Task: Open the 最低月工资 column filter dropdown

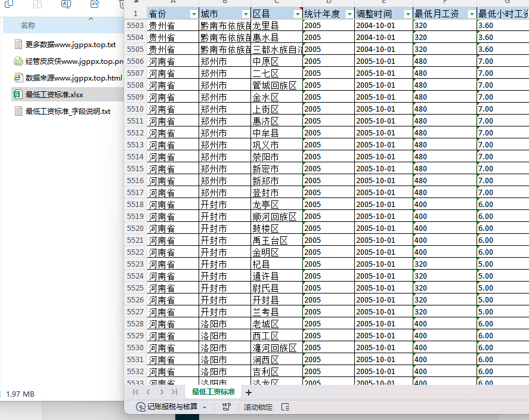Action: tap(472, 14)
